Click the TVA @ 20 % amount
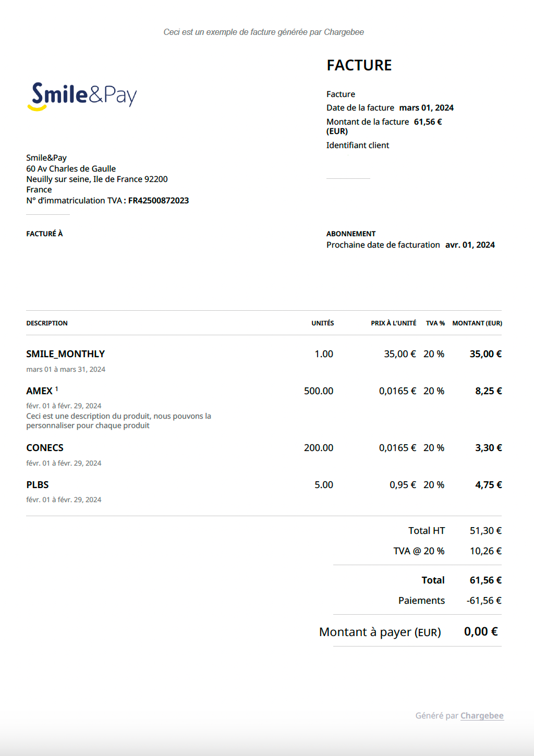The height and width of the screenshot is (756, 534). pyautogui.click(x=485, y=551)
